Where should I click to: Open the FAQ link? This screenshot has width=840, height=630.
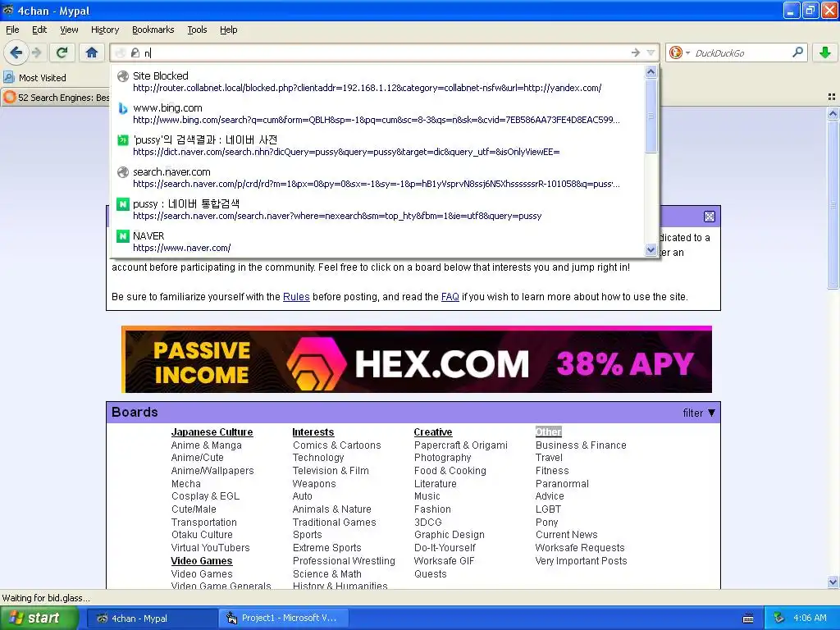(450, 297)
